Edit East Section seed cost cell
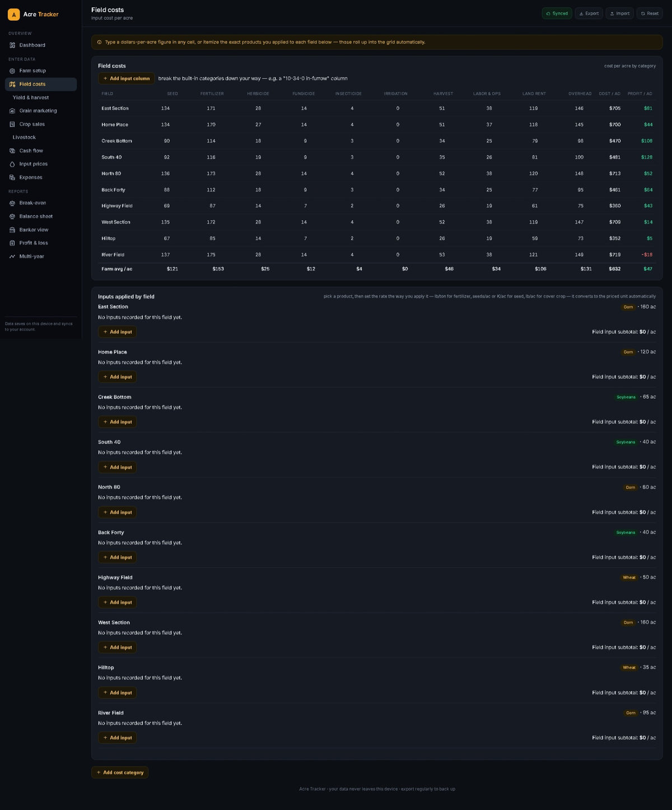This screenshot has height=810, width=672. tap(165, 108)
